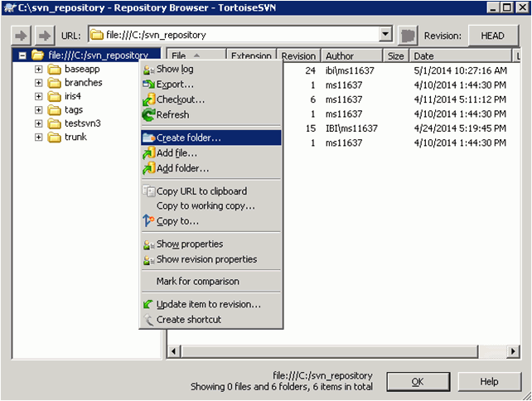Click the Export icon in context menu

(x=148, y=85)
